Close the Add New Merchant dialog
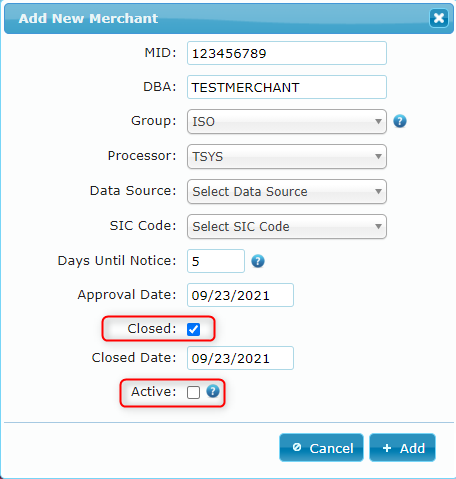This screenshot has width=456, height=479. (439, 18)
